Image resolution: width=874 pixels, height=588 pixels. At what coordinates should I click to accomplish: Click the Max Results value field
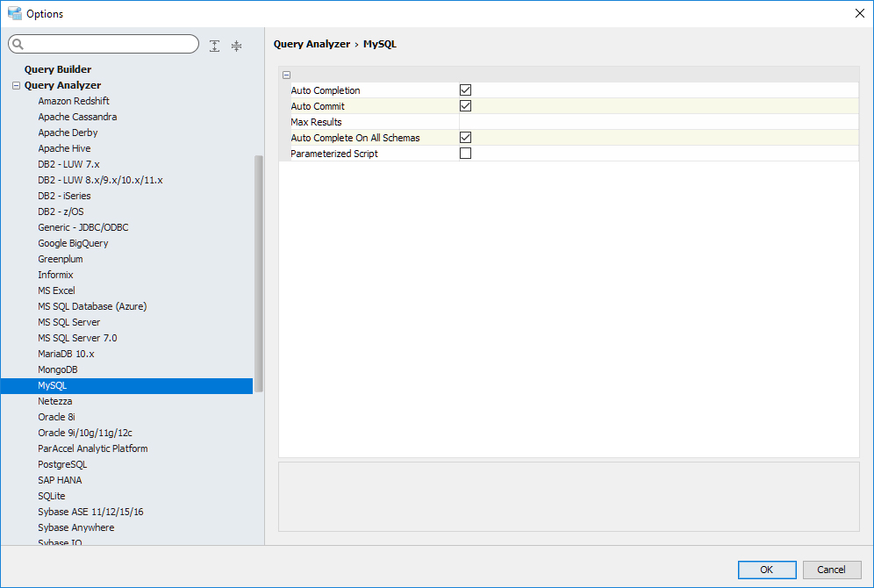pyautogui.click(x=656, y=122)
